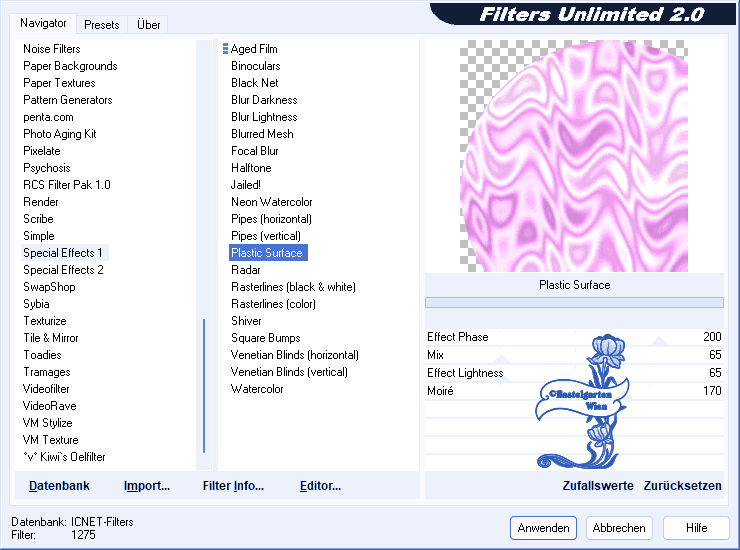This screenshot has height=550, width=740.
Task: Open the Sybia category
Action: [36, 304]
